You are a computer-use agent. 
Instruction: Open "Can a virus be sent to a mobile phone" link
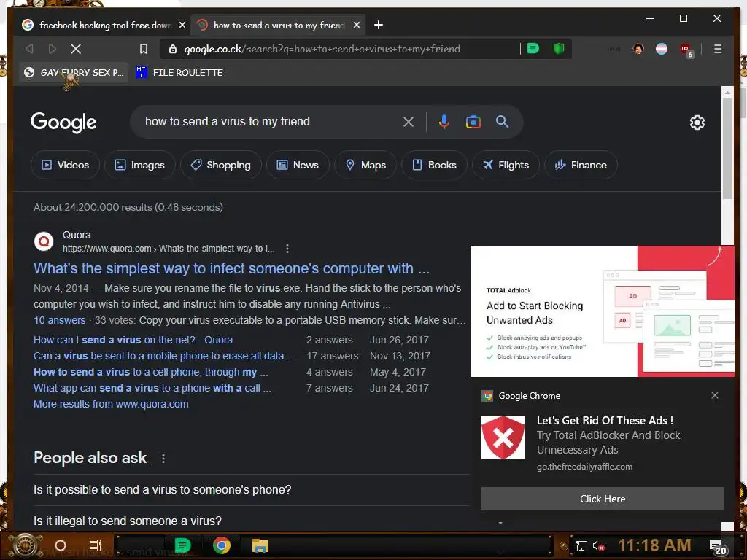click(x=164, y=356)
